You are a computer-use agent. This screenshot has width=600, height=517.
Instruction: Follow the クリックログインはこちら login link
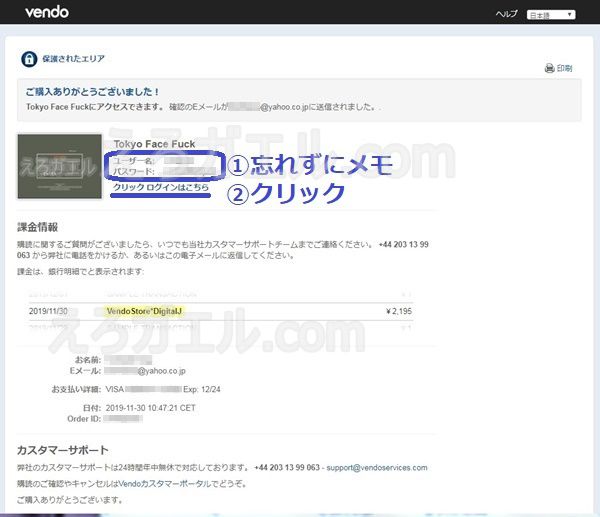(x=161, y=187)
